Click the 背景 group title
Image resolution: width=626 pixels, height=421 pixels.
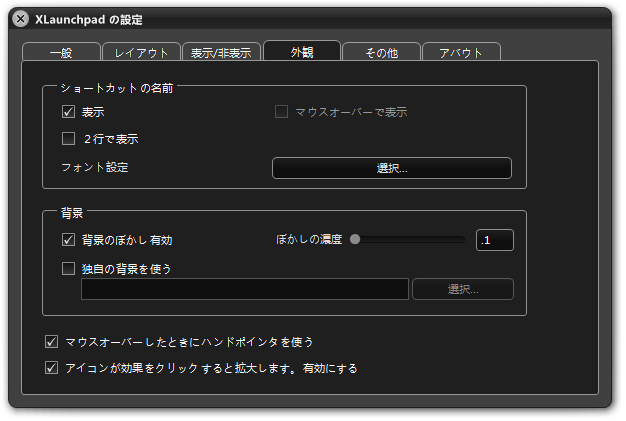click(x=72, y=213)
